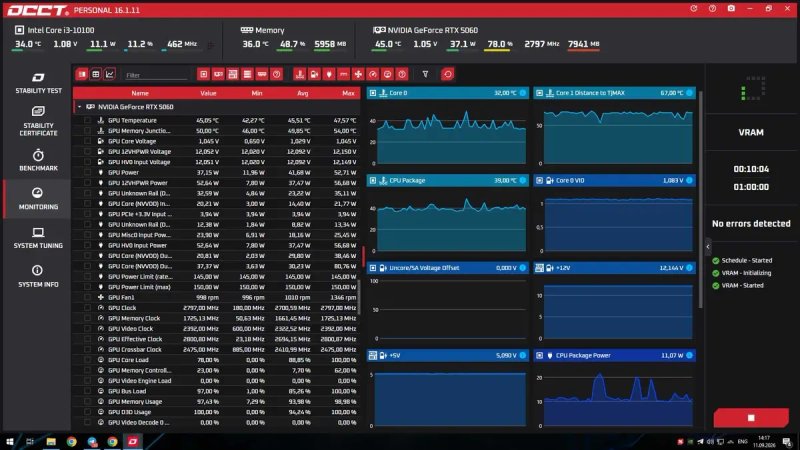Switch to graph-only view icon
This screenshot has width=800, height=450.
tap(109, 74)
